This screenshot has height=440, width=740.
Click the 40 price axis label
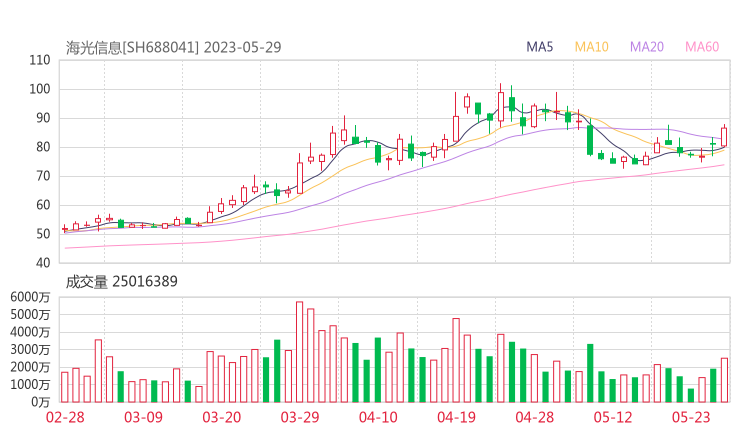(43, 263)
